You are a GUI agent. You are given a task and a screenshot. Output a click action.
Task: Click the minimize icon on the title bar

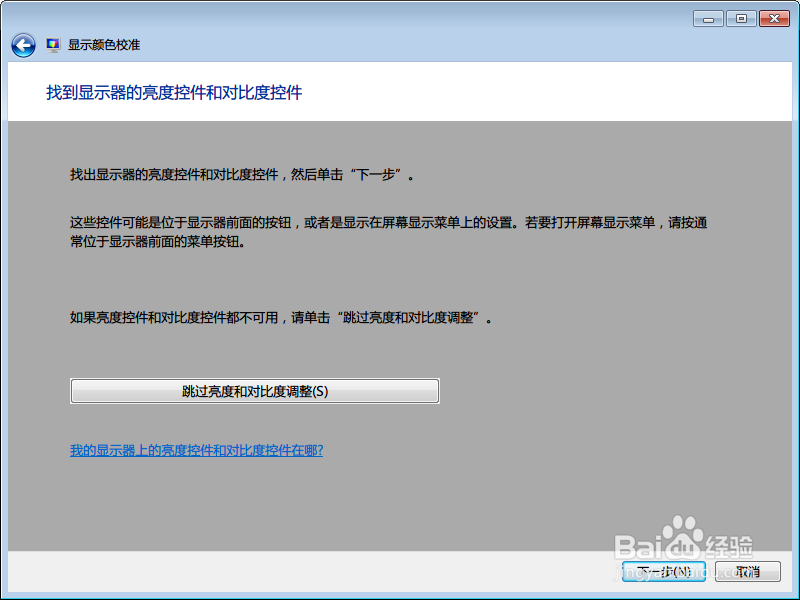(708, 18)
